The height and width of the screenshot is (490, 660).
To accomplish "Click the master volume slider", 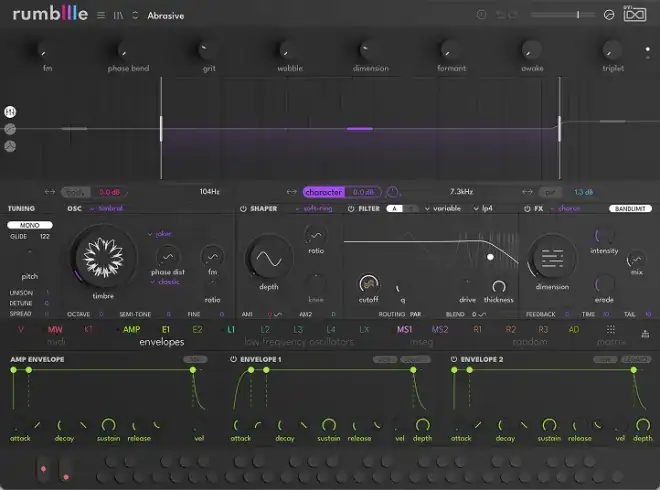I will [563, 15].
